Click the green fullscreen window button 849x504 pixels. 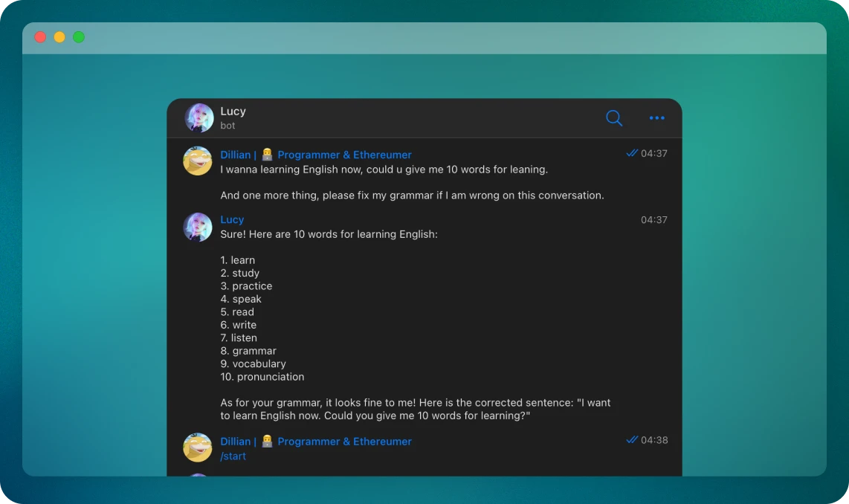click(x=79, y=37)
